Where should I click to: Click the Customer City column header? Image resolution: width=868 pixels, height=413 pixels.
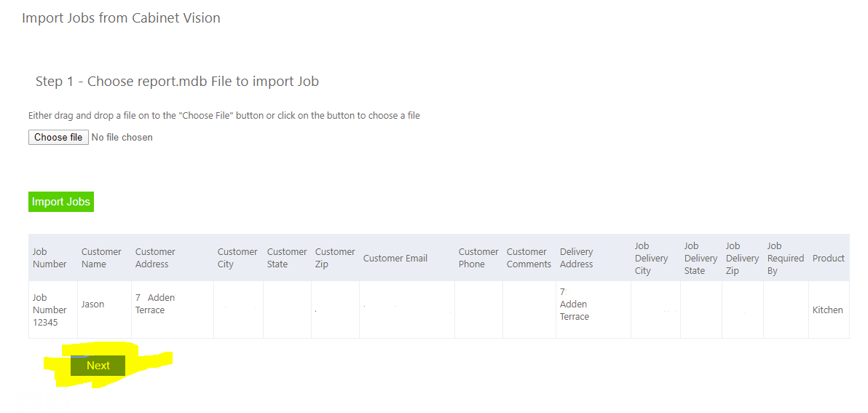pyautogui.click(x=237, y=258)
